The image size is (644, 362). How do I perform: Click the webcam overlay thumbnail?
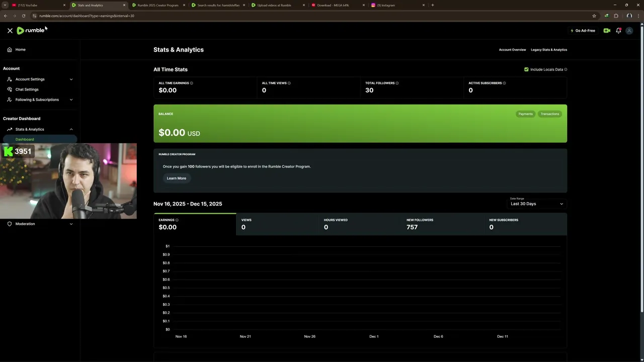coord(68,181)
